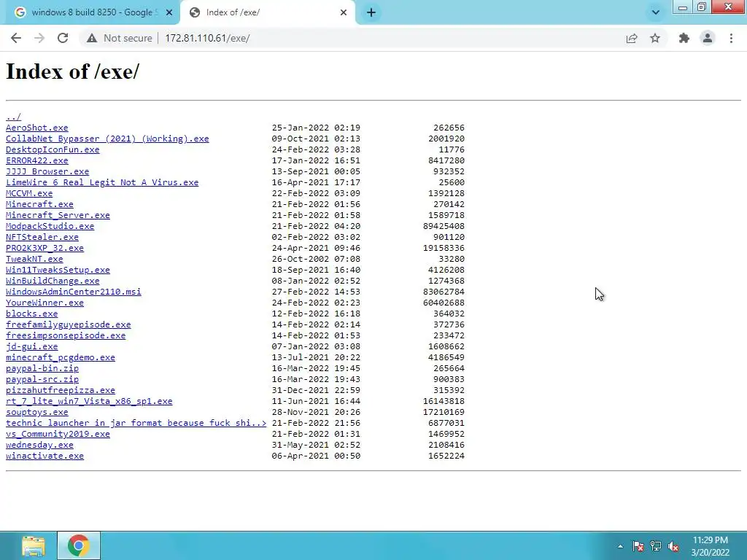Open CollabNet_Bypasser_(2021)_(Working).exe link

click(107, 139)
